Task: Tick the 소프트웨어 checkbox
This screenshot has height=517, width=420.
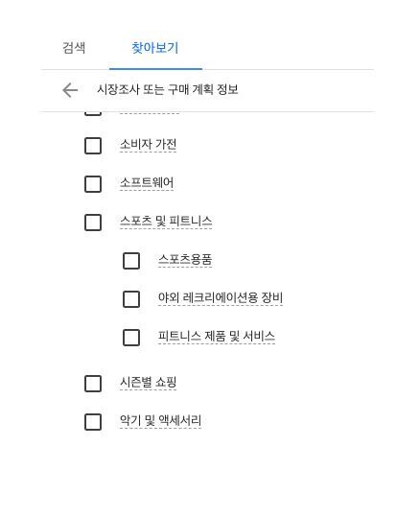Action: click(x=93, y=184)
